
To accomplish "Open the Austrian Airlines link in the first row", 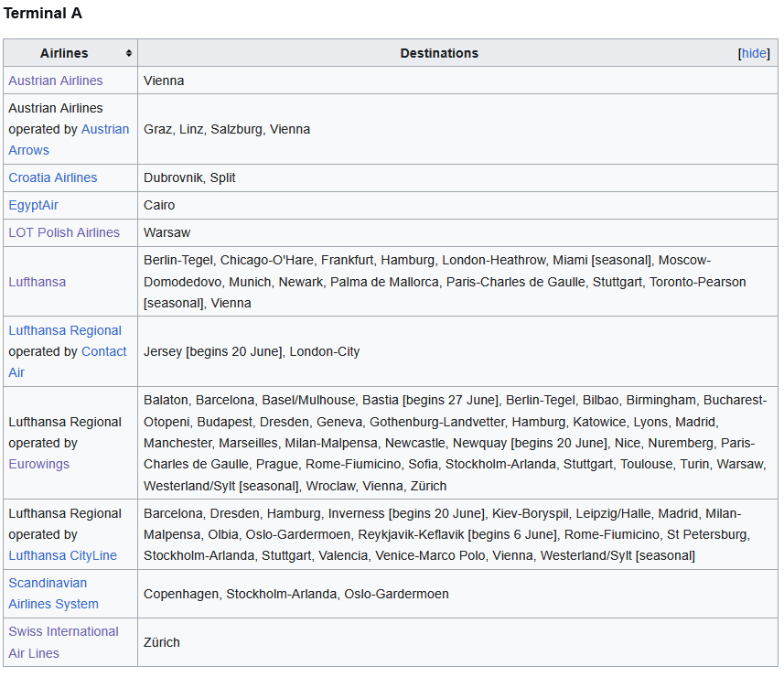I will 56,81.
